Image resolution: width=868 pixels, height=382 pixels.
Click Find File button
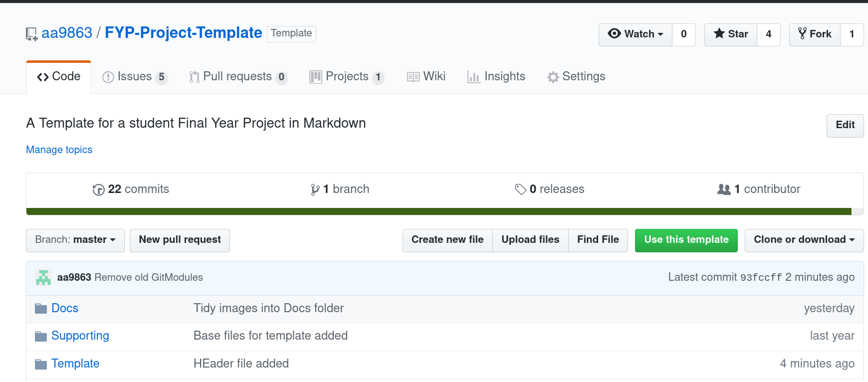coord(598,240)
